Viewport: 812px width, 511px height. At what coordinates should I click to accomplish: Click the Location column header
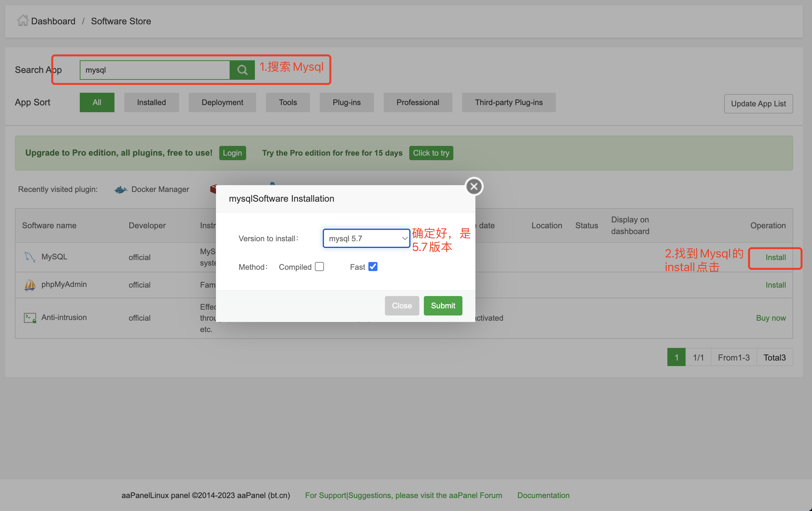tap(547, 225)
